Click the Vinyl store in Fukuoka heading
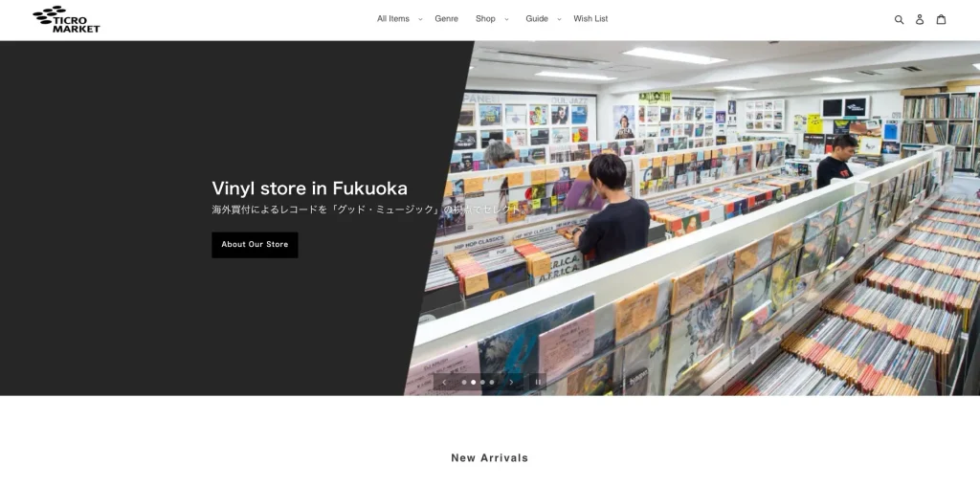 point(309,188)
